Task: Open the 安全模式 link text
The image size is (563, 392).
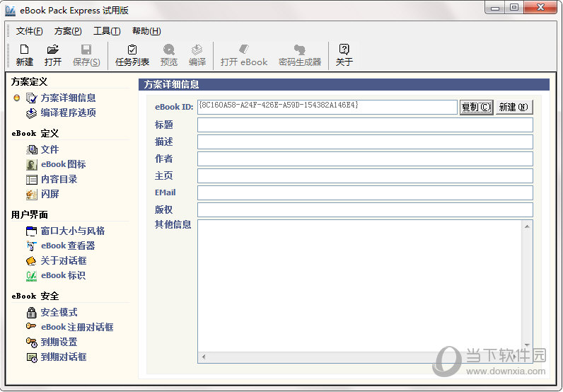Action: click(59, 312)
